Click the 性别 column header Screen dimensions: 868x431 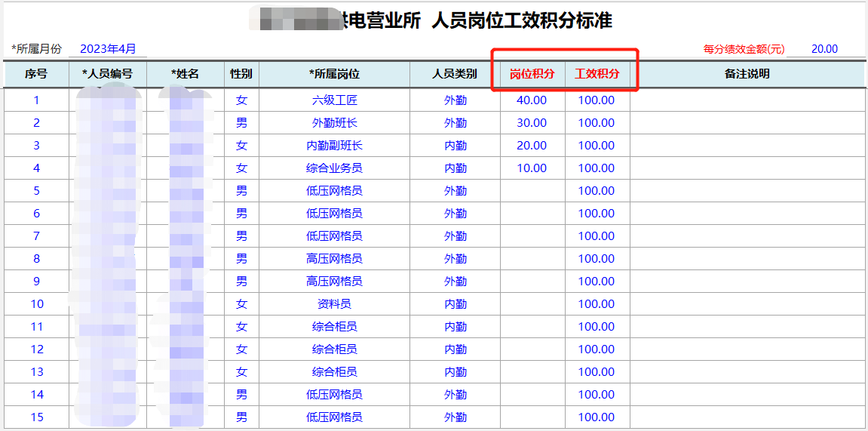[241, 74]
